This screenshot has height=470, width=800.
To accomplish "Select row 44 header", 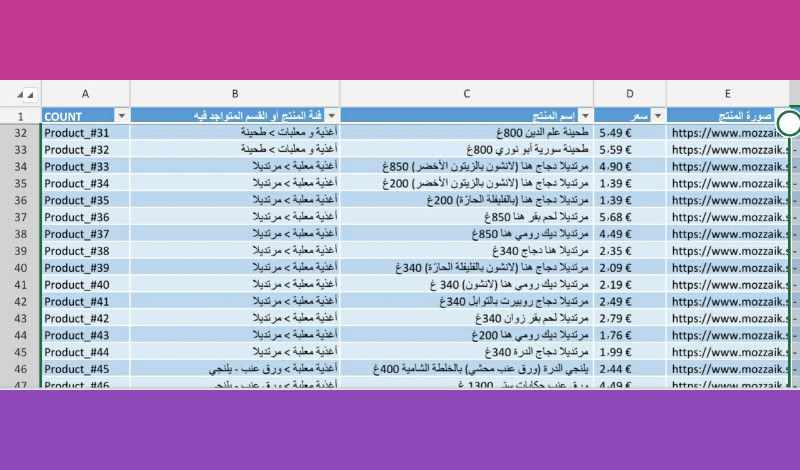I will tap(20, 335).
